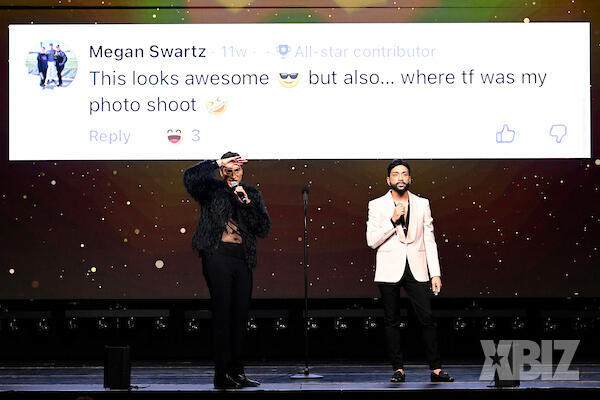The height and width of the screenshot is (400, 600).
Task: Click the performer in the black fur jacket
Action: [227, 269]
